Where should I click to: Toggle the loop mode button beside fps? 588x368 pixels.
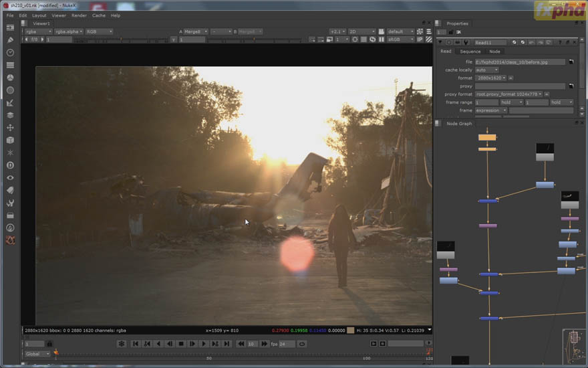point(302,344)
